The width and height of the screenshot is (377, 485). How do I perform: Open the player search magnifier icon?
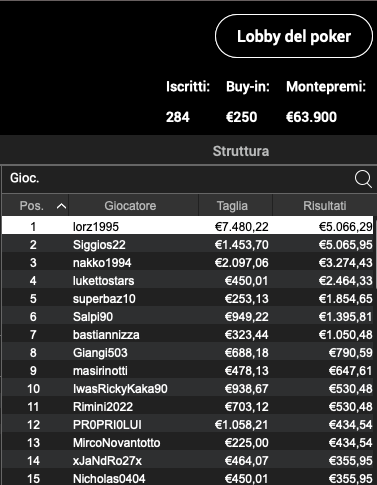pyautogui.click(x=363, y=179)
